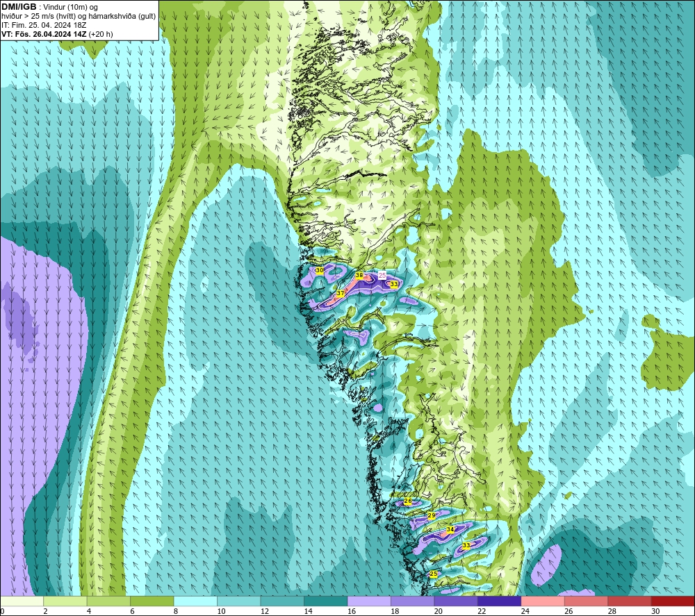Click the yellow gust label 37
This screenshot has width=695, height=616.
341,293
